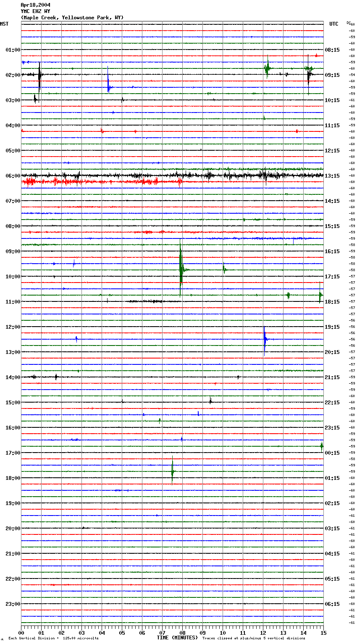The height and width of the screenshot is (644, 357).
Task: Click the "20:00" MST hour label
Action: tap(13, 528)
